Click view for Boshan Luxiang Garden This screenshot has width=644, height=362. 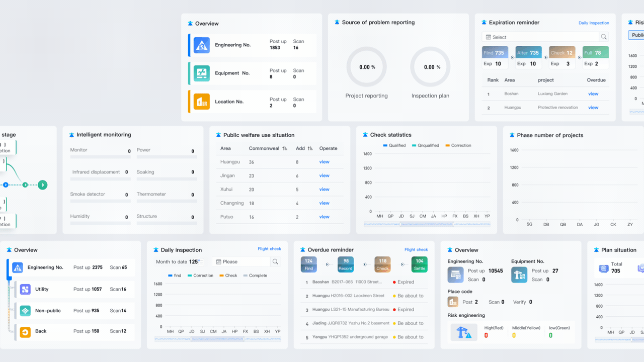coord(593,94)
